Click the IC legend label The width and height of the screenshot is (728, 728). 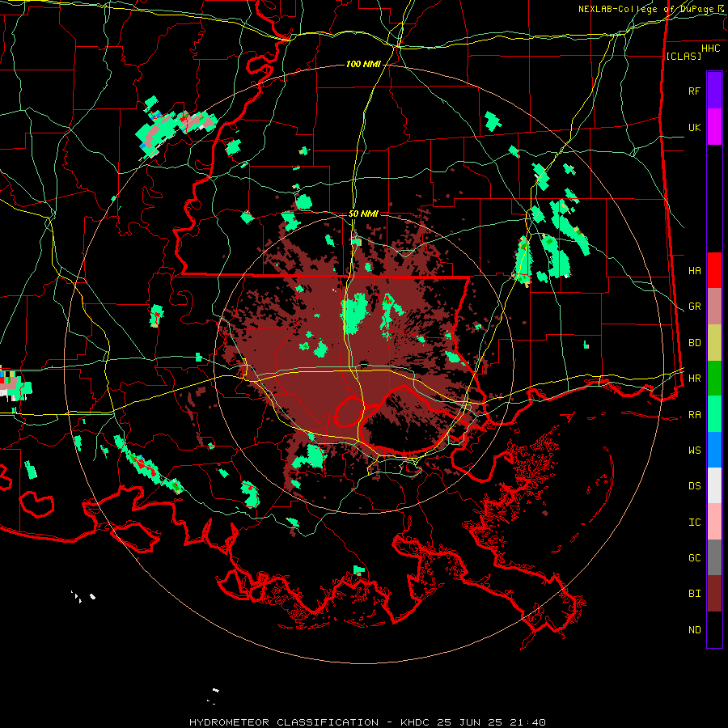[x=694, y=523]
